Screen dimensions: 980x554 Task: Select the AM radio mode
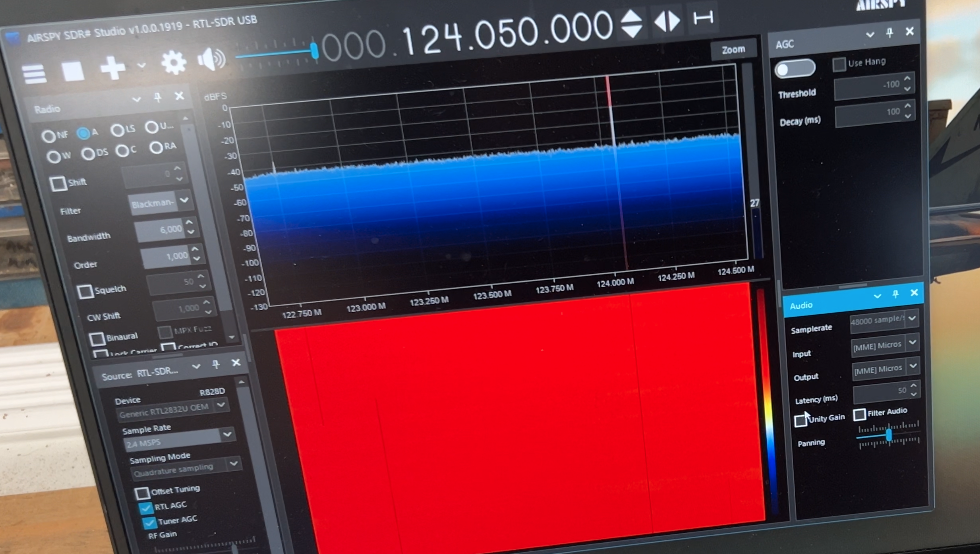tap(83, 133)
